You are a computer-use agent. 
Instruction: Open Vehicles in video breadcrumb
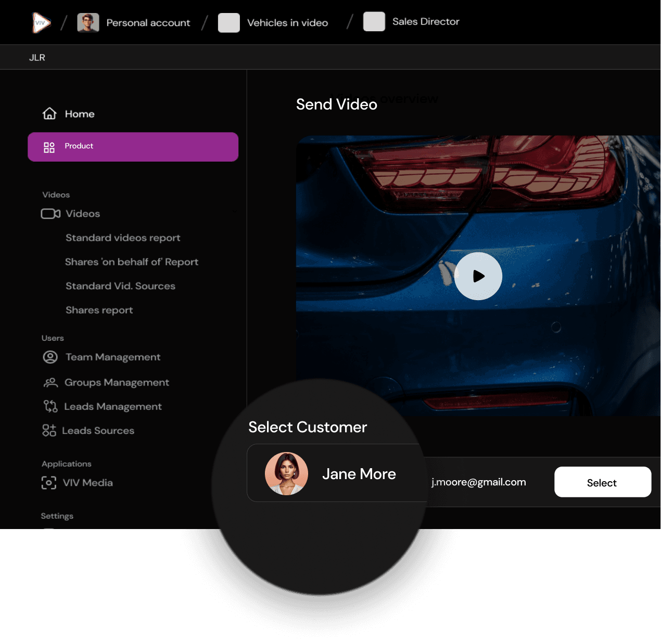(x=287, y=23)
